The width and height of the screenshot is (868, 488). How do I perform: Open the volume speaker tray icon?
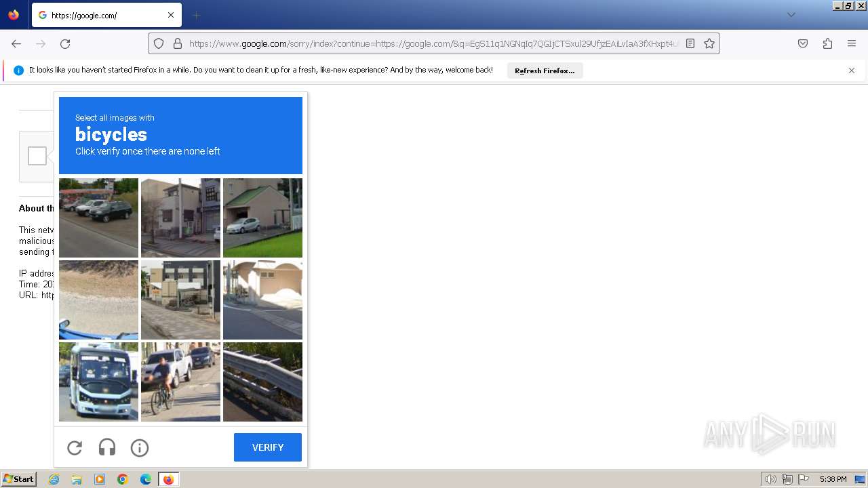pyautogui.click(x=771, y=479)
